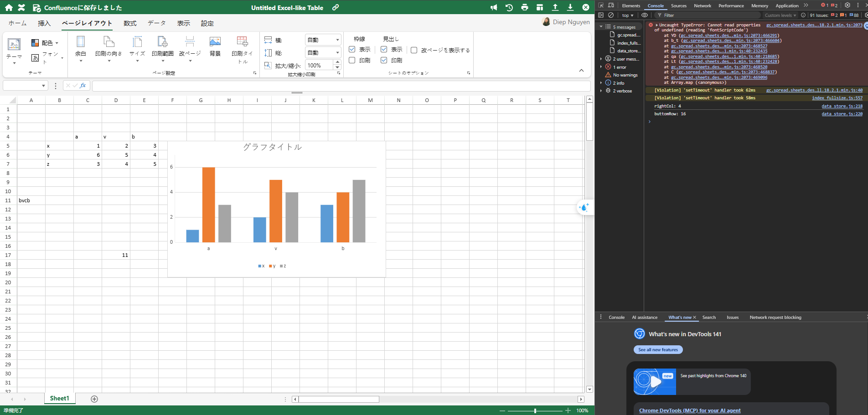
Task: Collapse the ribbon with the chevron
Action: [581, 71]
